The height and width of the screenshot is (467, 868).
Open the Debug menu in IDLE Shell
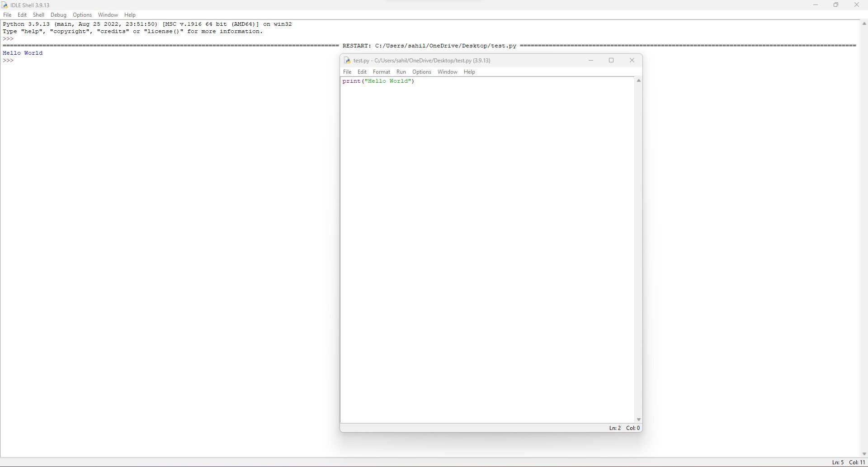tap(58, 15)
